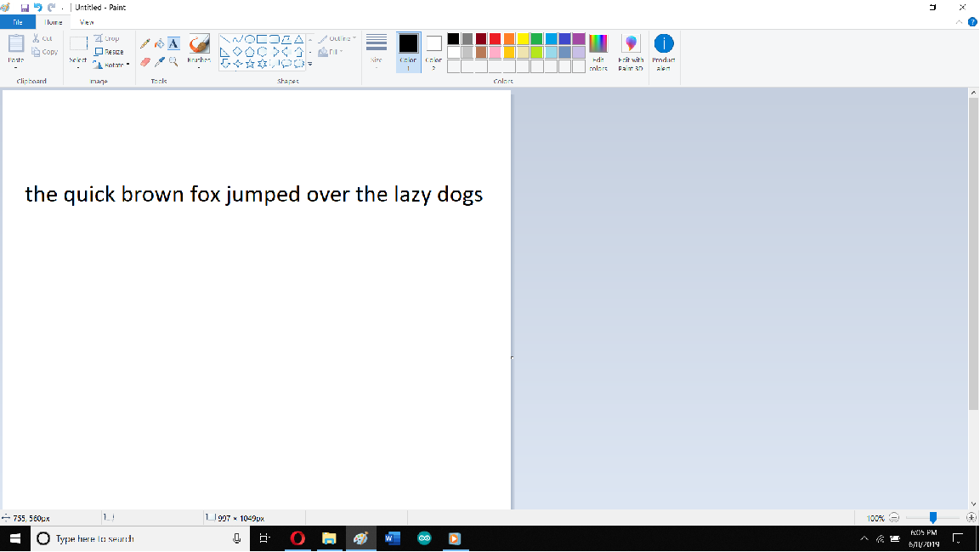Open Task View on taskbar
The height and width of the screenshot is (552, 980).
(264, 538)
